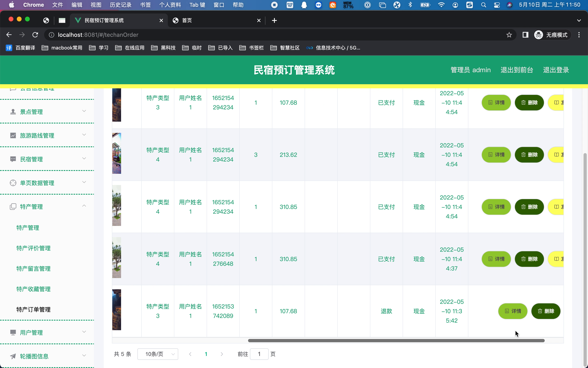The height and width of the screenshot is (368, 588).
Task: Click 退出到前台 in the header
Action: click(517, 70)
